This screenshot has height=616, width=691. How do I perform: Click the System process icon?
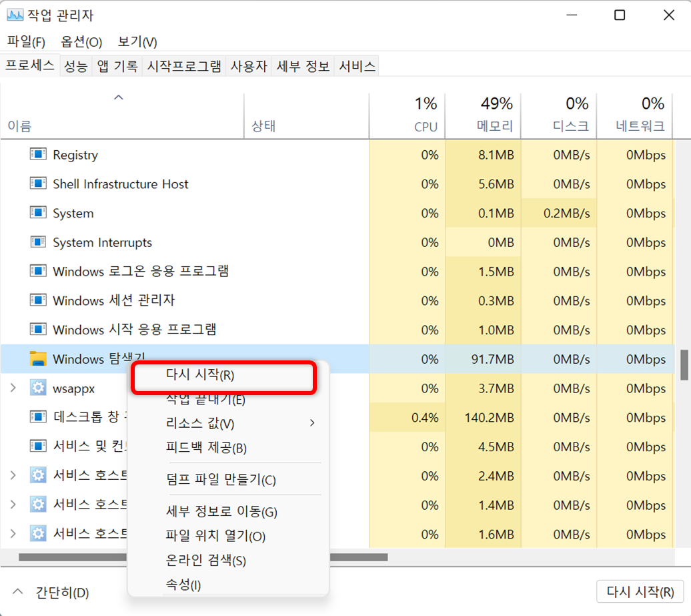pos(38,213)
